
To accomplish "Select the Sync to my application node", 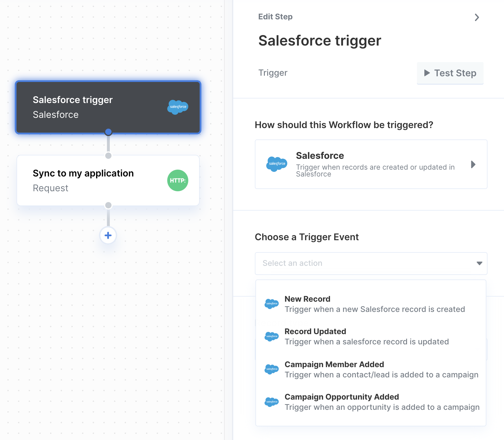I will pos(108,180).
